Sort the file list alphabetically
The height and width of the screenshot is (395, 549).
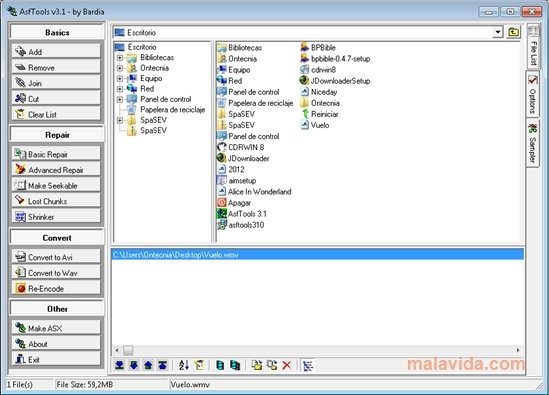pyautogui.click(x=184, y=365)
